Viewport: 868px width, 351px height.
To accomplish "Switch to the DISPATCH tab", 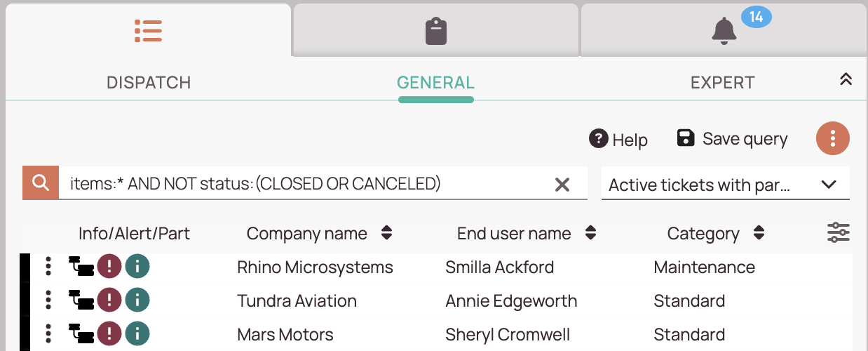I will [x=149, y=82].
